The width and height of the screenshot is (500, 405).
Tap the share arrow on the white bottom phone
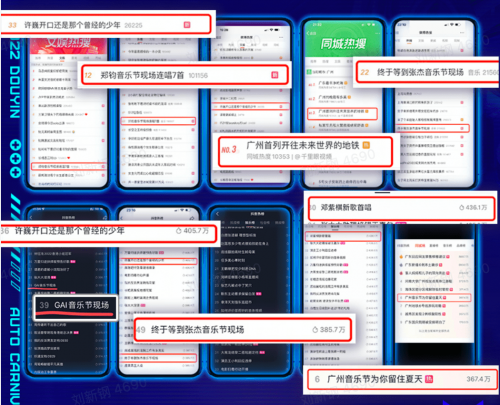pyautogui.click(x=192, y=218)
